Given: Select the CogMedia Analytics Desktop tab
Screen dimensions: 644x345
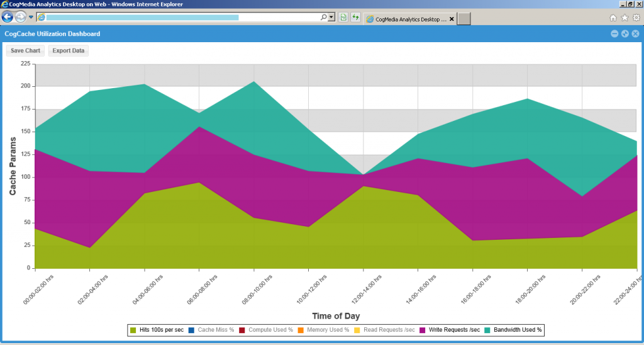Looking at the screenshot, I should (x=406, y=19).
